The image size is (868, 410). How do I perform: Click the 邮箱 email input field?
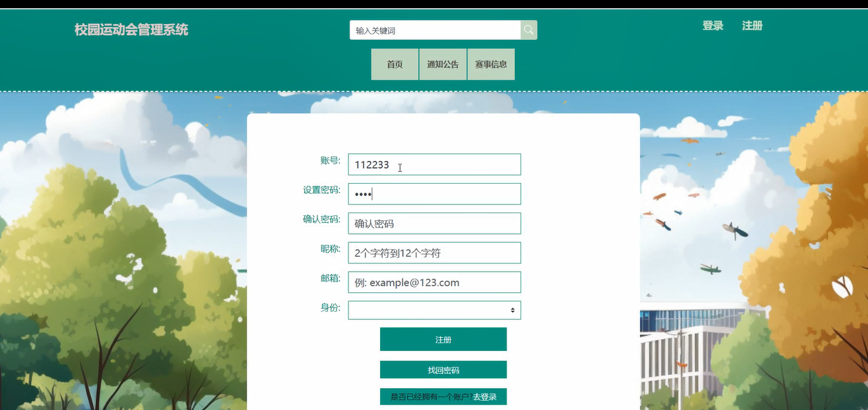point(434,282)
